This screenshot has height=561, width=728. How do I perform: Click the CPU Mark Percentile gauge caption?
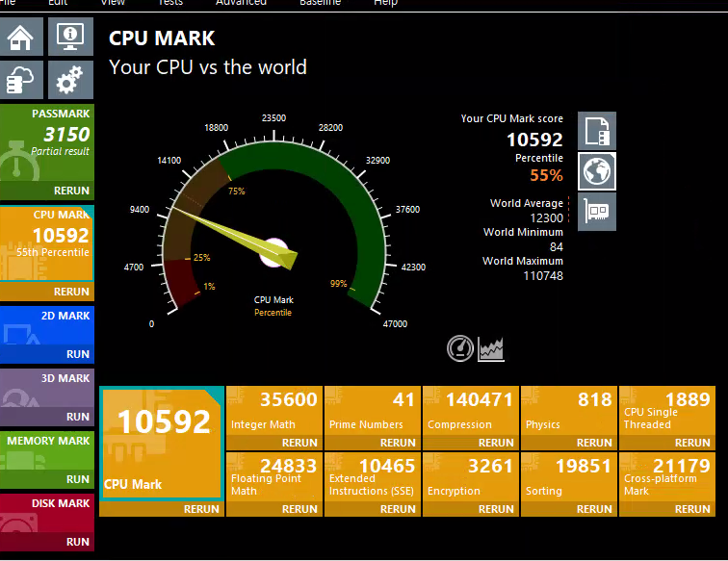tap(273, 306)
